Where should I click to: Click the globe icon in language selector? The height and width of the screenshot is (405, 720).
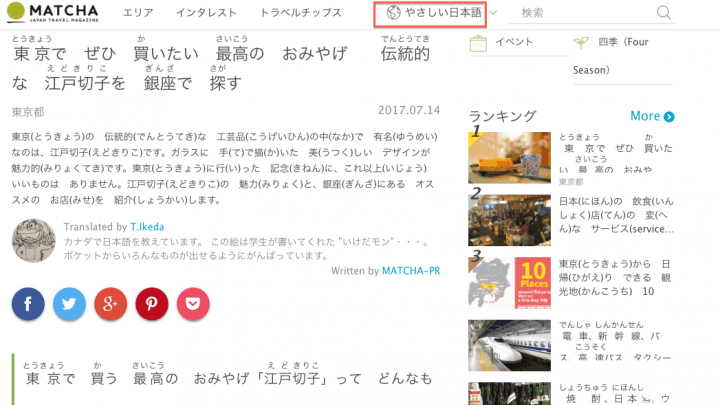click(393, 13)
